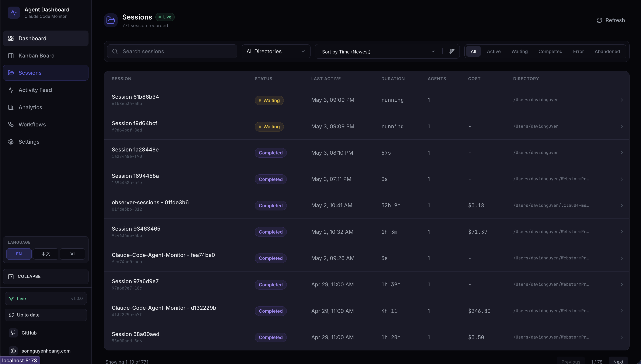Go to Kanban Board page
Viewport: 641px width, 364px height.
point(46,56)
